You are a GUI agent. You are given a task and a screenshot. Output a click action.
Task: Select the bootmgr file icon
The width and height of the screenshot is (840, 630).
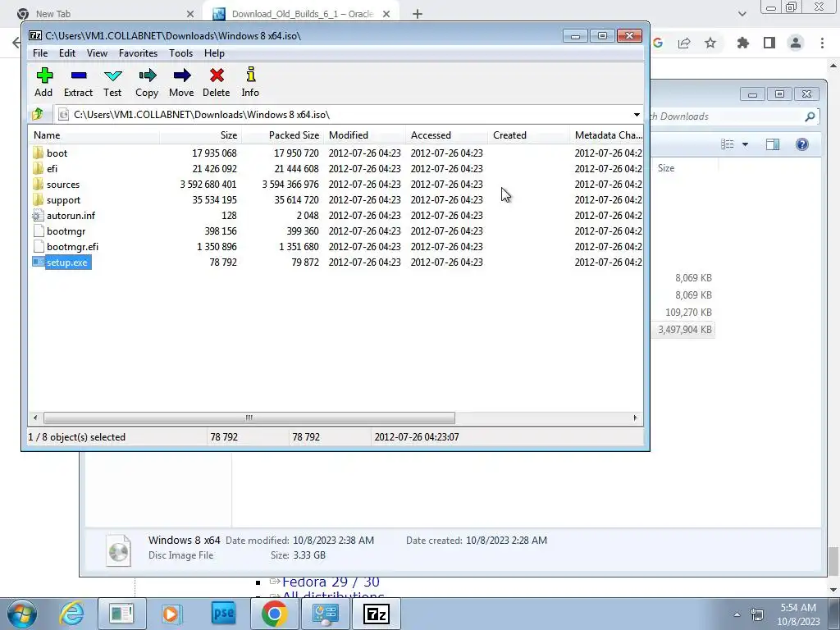(38, 231)
